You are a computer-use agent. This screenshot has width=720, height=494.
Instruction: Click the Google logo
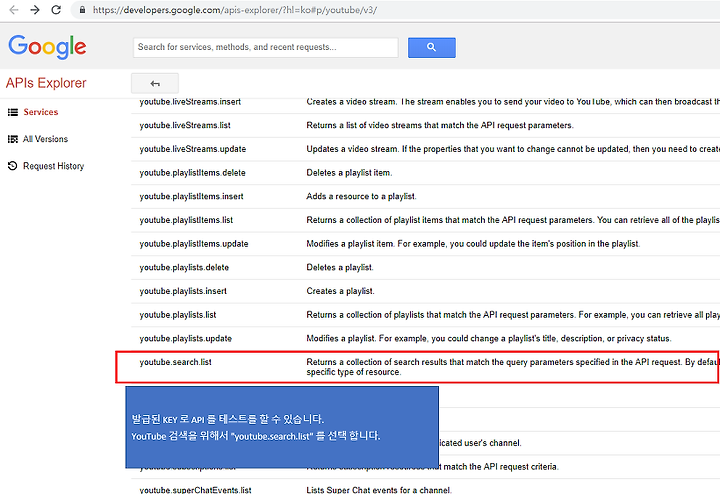point(47,46)
